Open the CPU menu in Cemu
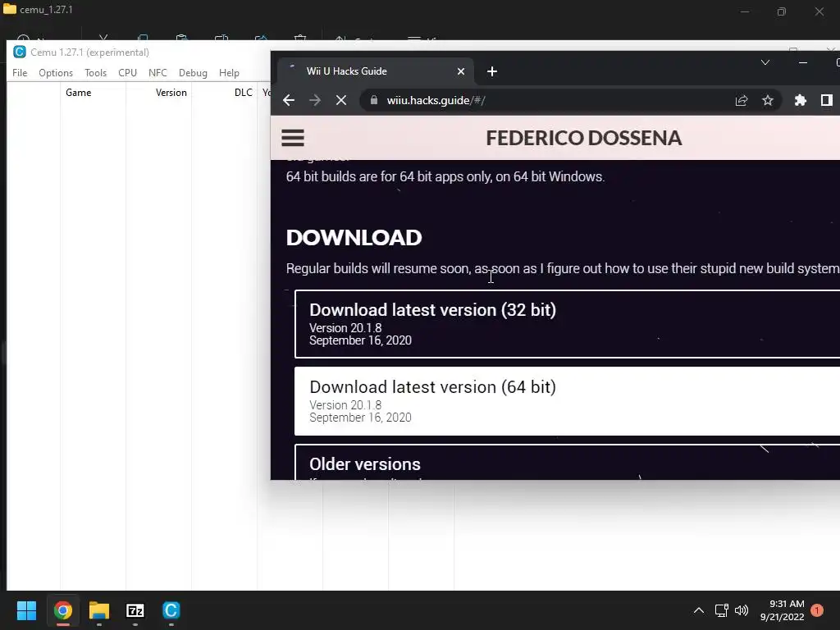 coord(127,73)
